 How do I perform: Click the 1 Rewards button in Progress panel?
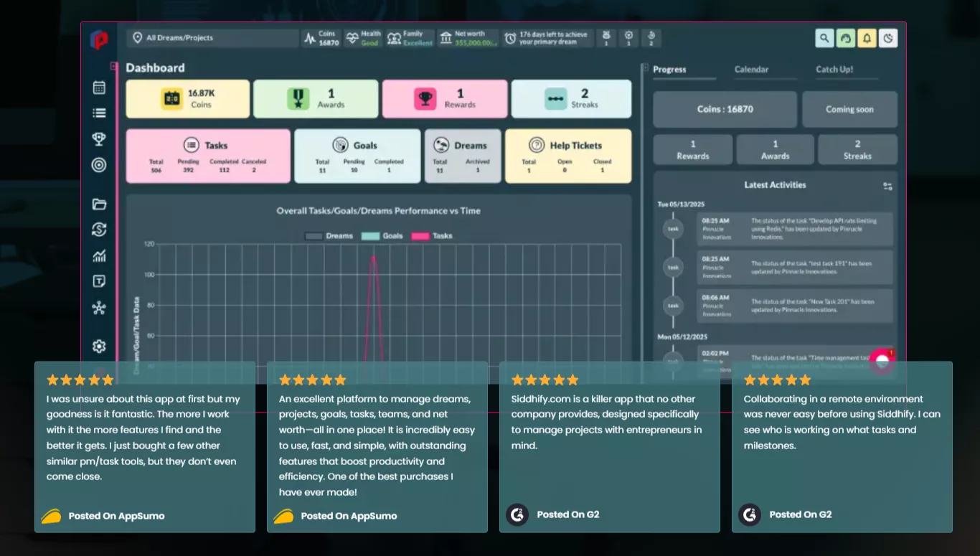[693, 150]
